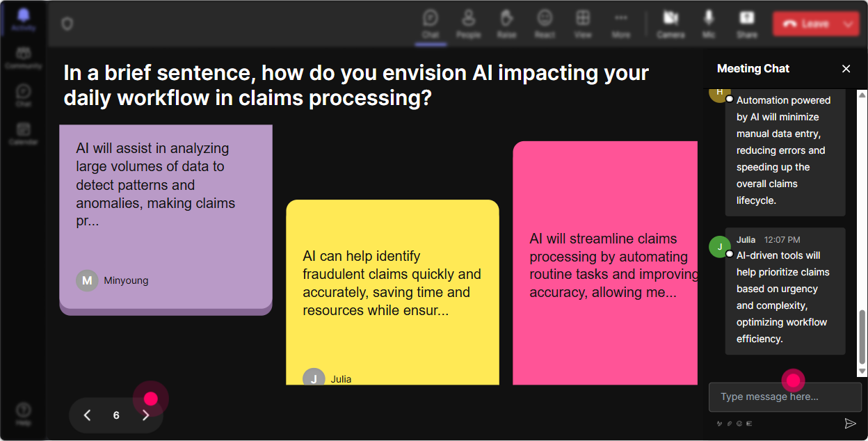Share your screen content

click(x=747, y=24)
